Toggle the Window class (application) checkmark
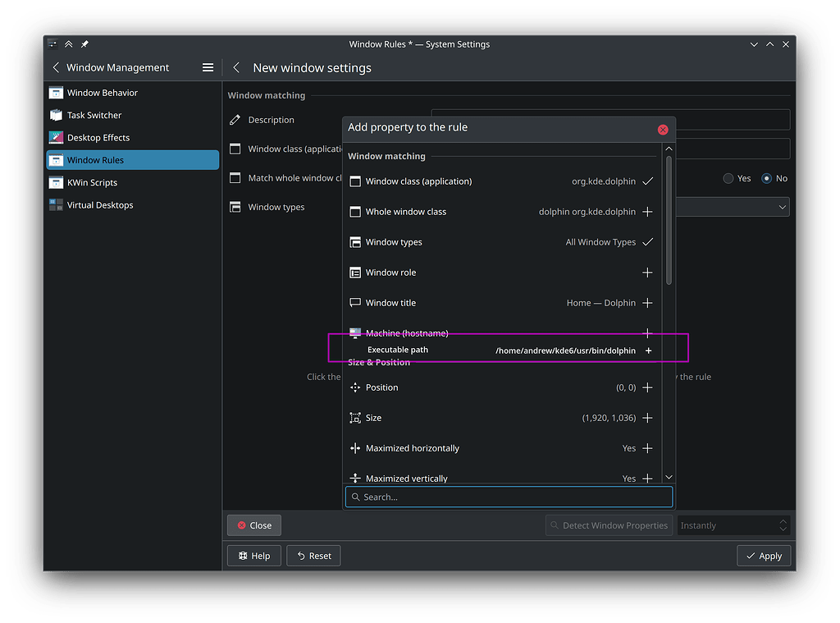The width and height of the screenshot is (840, 623). click(647, 181)
